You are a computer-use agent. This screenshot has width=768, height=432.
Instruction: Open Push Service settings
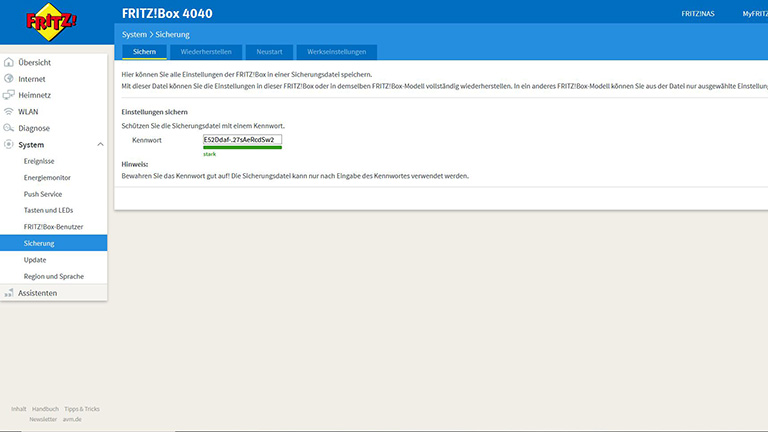(44, 194)
